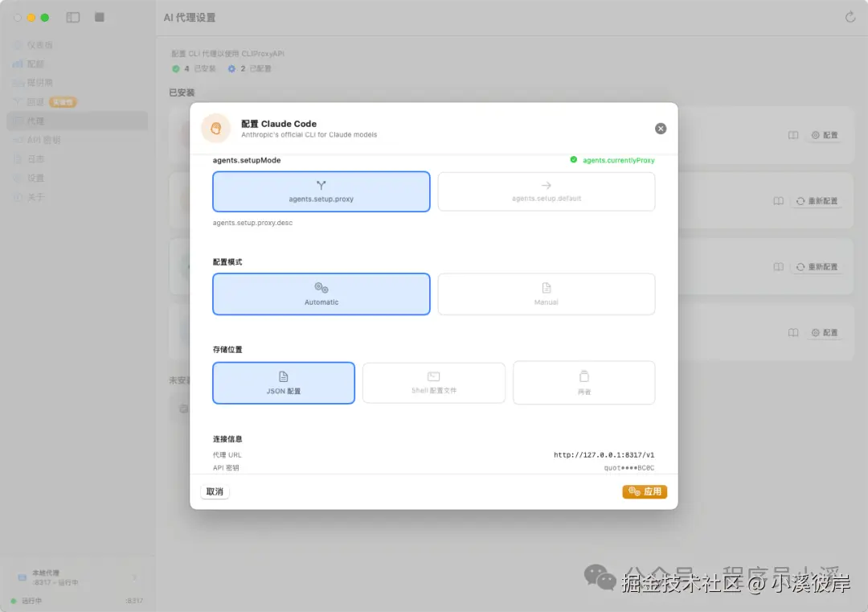Image resolution: width=868 pixels, height=612 pixels.
Task: Click the 取消 cancel button
Action: tap(215, 492)
